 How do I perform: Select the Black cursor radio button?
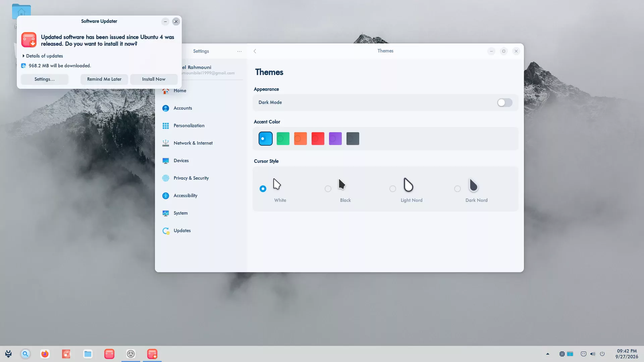pyautogui.click(x=328, y=189)
